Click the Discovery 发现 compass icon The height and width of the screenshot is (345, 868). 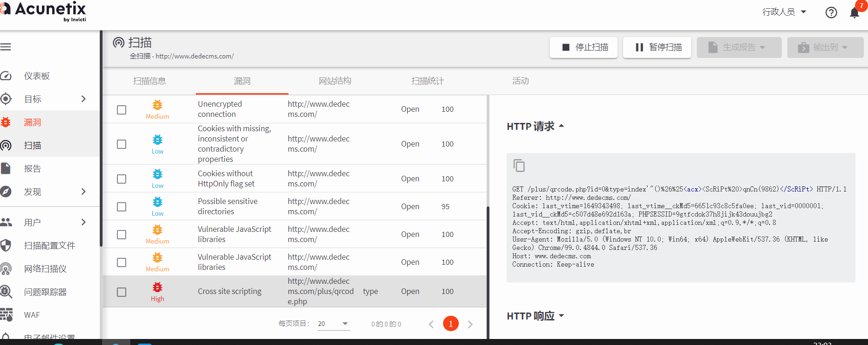click(x=6, y=192)
